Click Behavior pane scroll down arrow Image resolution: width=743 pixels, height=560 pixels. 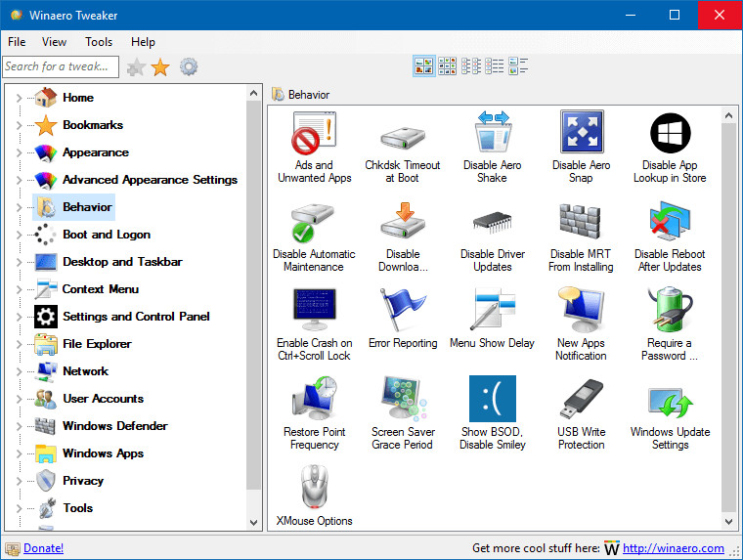[x=728, y=521]
